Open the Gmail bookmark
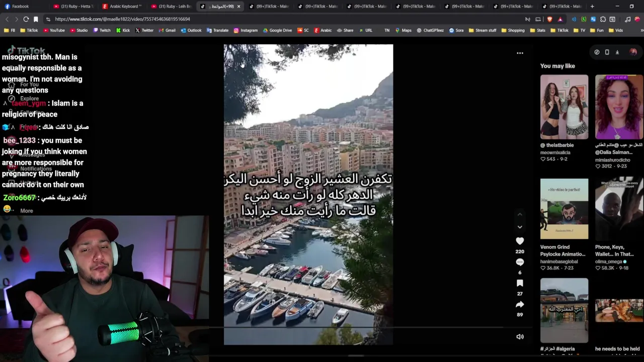 (167, 30)
